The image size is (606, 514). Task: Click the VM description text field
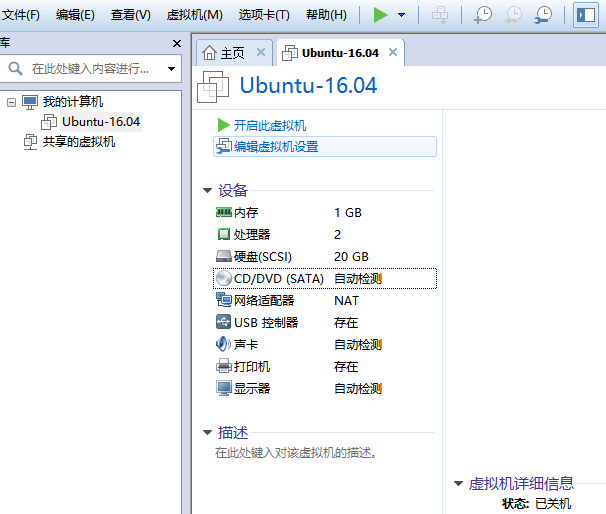coord(296,453)
